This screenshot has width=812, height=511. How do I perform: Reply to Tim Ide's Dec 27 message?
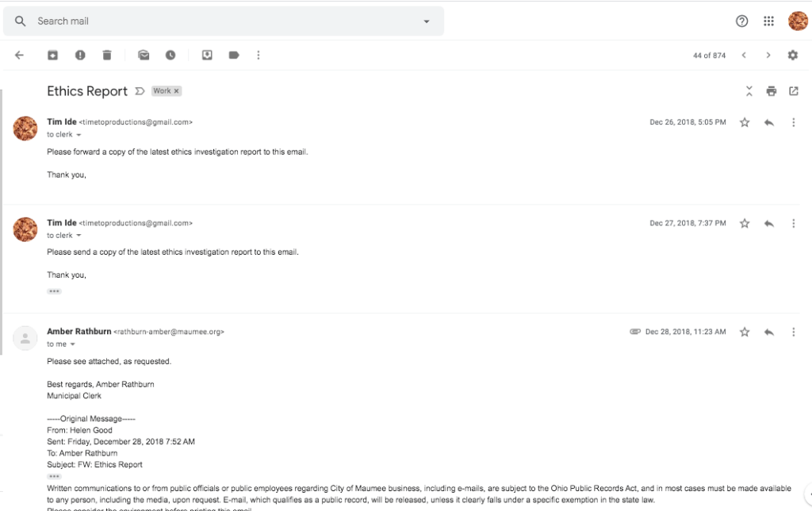click(x=768, y=224)
